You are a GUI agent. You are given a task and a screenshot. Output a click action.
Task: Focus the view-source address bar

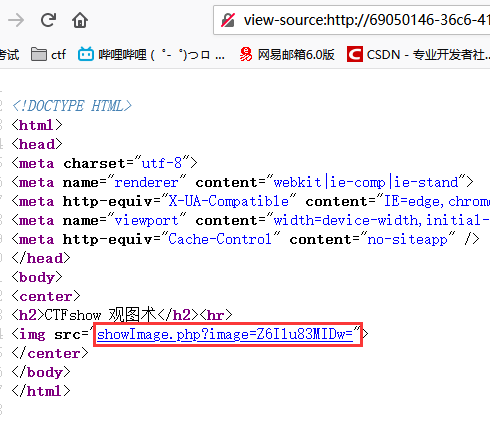point(352,20)
